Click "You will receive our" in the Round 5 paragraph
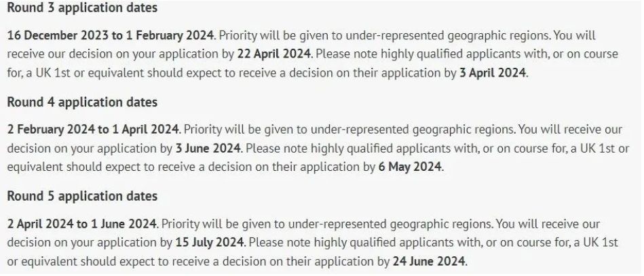644x276 pixels. coord(548,224)
